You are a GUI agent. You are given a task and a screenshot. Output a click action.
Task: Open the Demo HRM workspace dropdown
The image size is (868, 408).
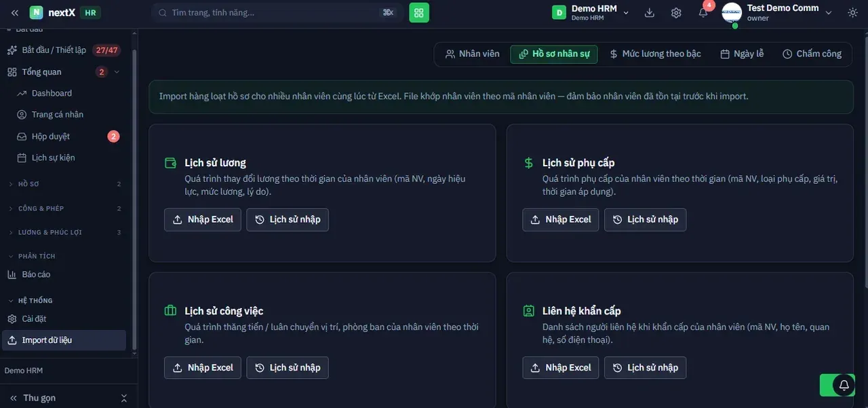(591, 12)
